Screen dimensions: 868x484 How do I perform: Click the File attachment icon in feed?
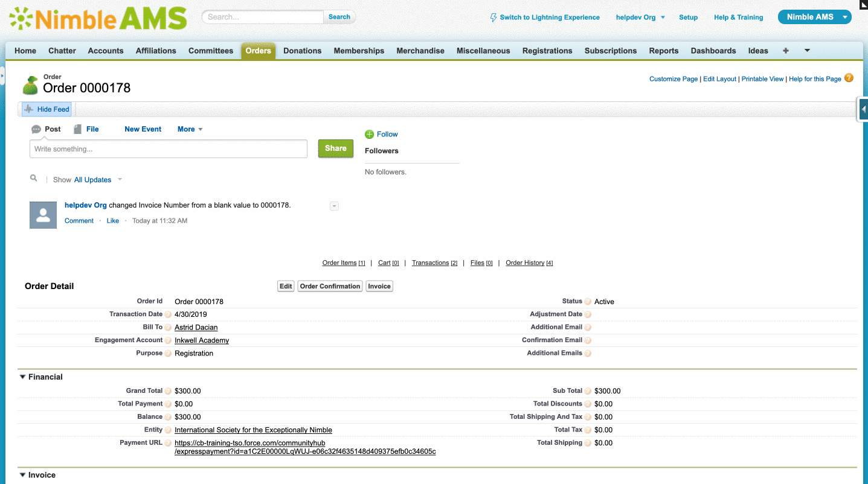point(78,129)
